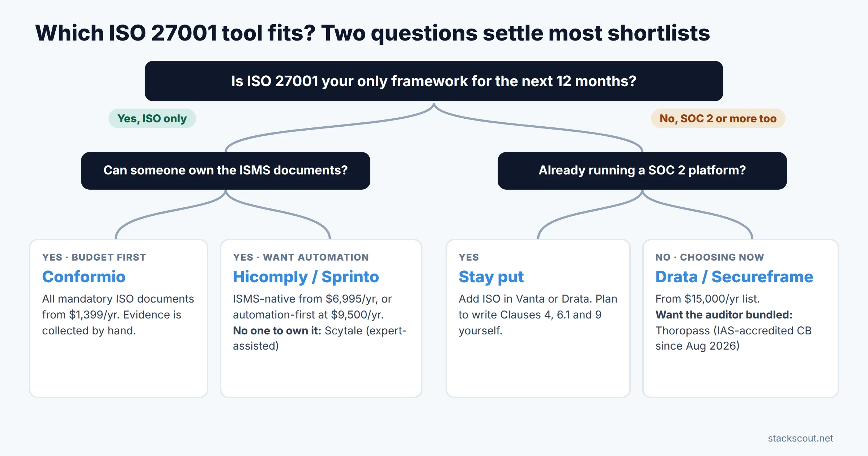Click the 'YES · BUDGET FIRST' label

coord(94,257)
